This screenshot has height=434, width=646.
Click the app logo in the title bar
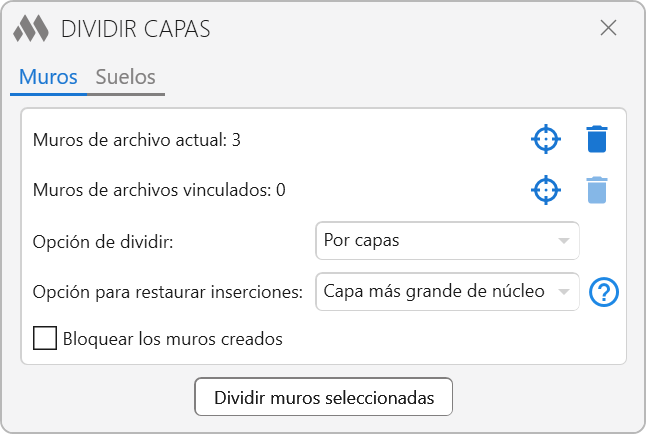point(31,28)
